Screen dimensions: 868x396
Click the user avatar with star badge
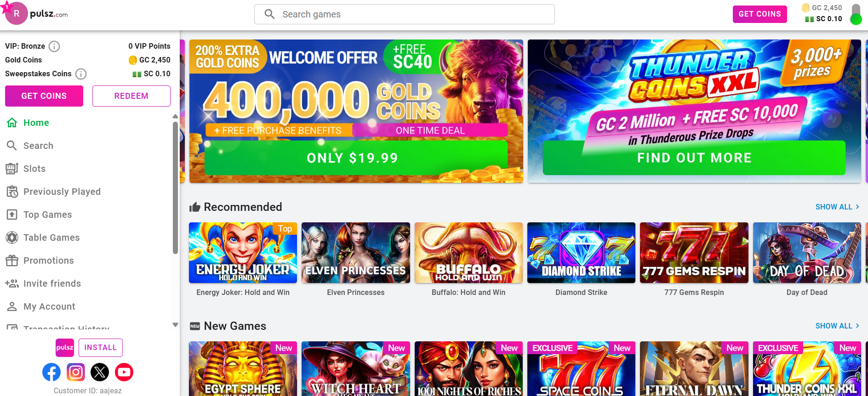point(15,13)
